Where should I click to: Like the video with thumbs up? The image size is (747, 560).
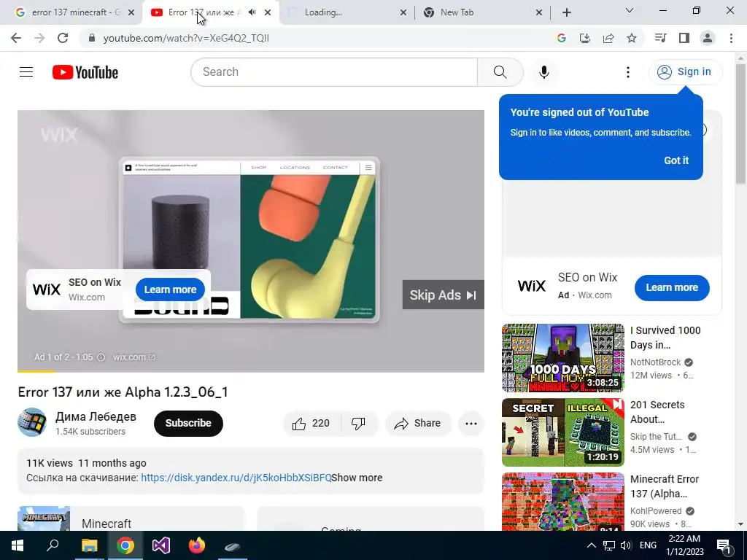click(312, 424)
